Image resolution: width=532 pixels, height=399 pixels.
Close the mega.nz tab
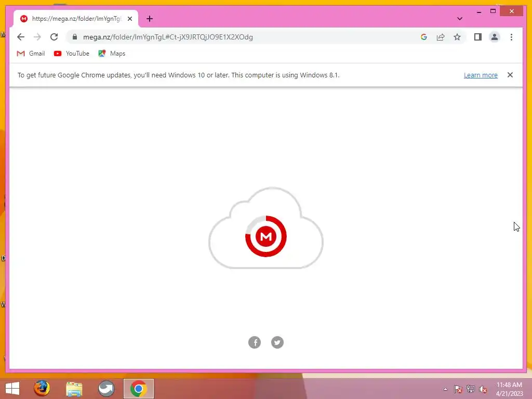pyautogui.click(x=129, y=19)
